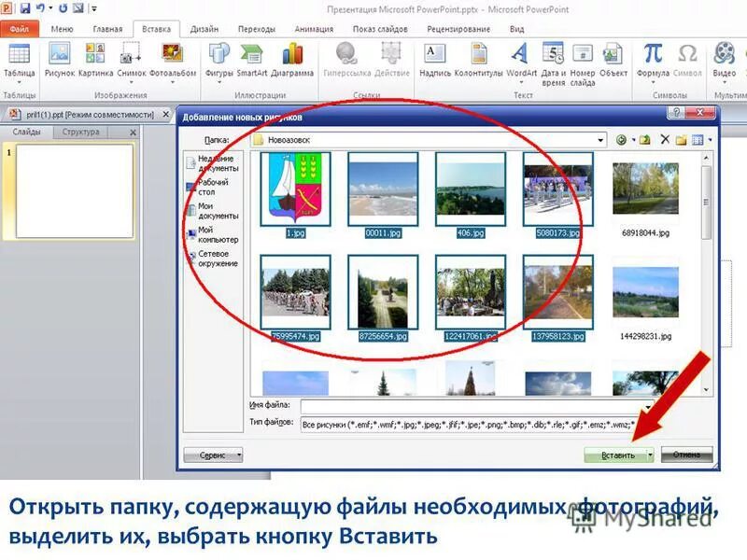Insert an Объект
The image size is (747, 560).
pyautogui.click(x=613, y=60)
